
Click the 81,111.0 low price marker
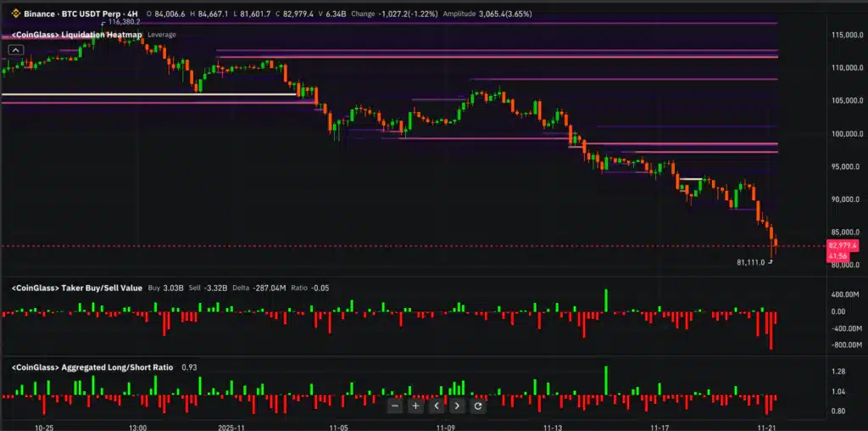(x=751, y=263)
